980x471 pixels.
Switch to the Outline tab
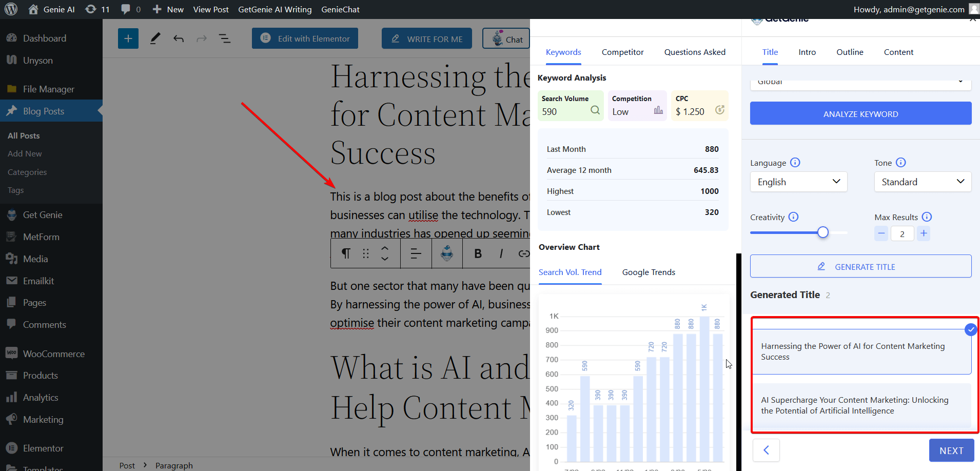(x=850, y=52)
